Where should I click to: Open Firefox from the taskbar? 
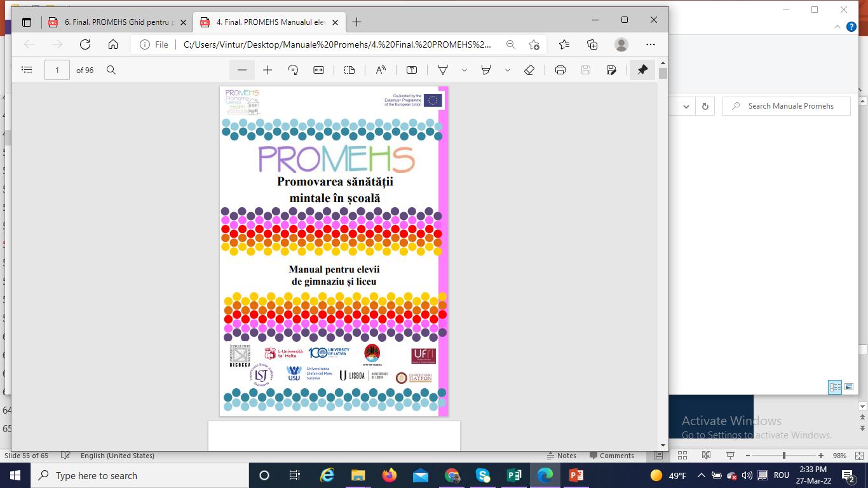(390, 475)
